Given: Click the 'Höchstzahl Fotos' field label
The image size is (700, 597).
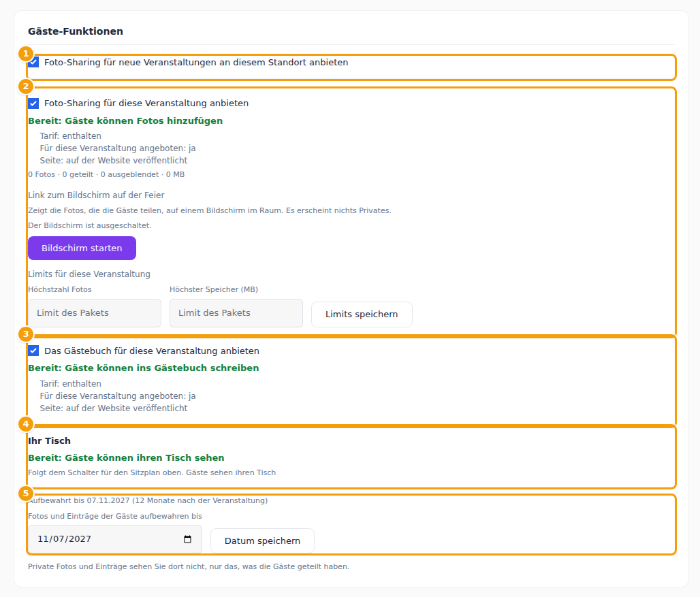Looking at the screenshot, I should 60,289.
